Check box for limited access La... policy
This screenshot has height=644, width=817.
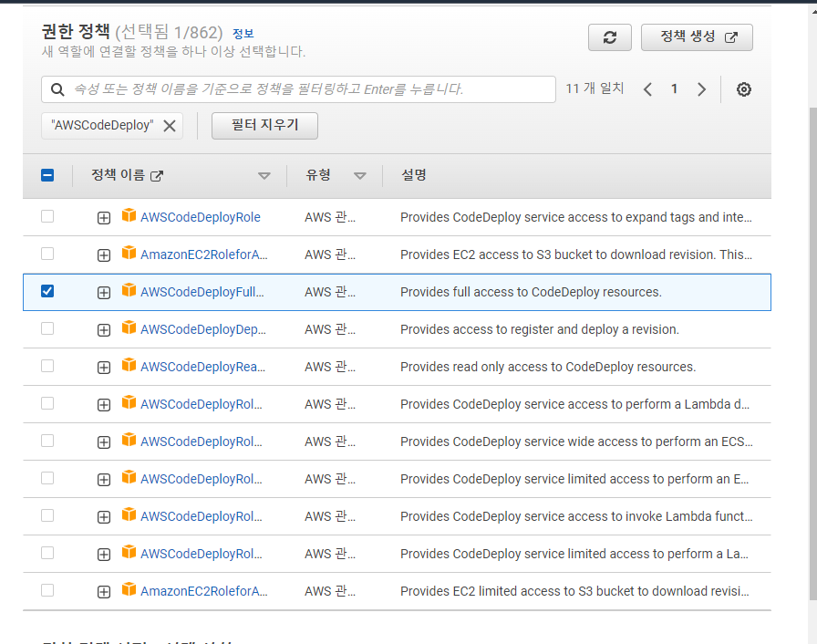pos(47,554)
